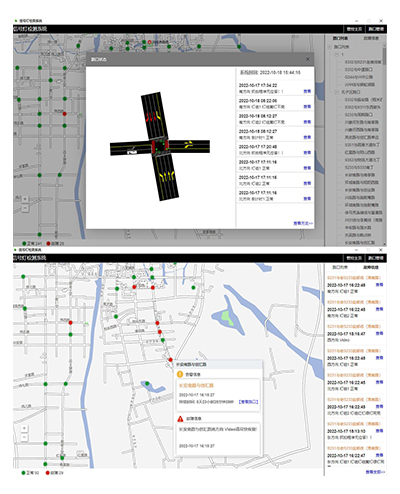This screenshot has width=400, height=494.
Task: Close the intersection status dialog
Action: click(x=308, y=59)
